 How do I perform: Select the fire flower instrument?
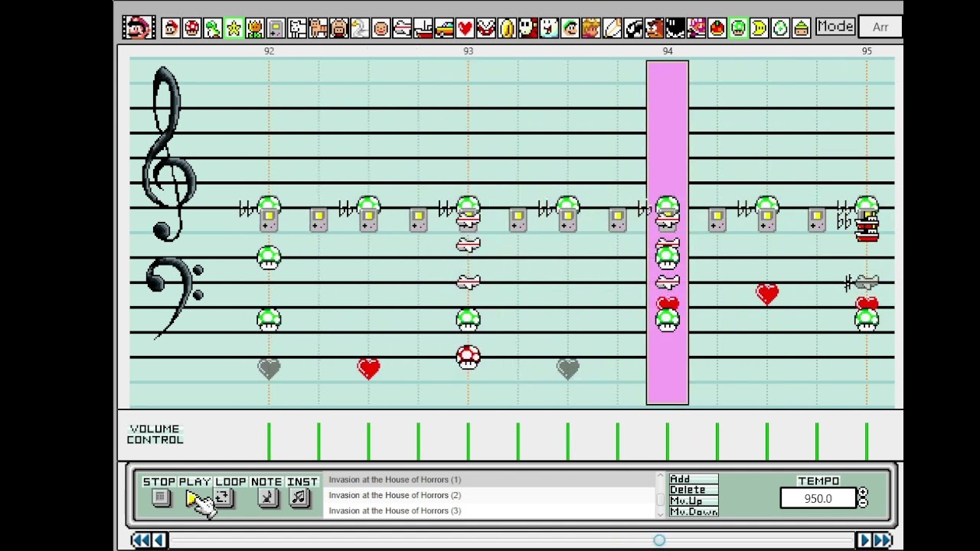[255, 28]
